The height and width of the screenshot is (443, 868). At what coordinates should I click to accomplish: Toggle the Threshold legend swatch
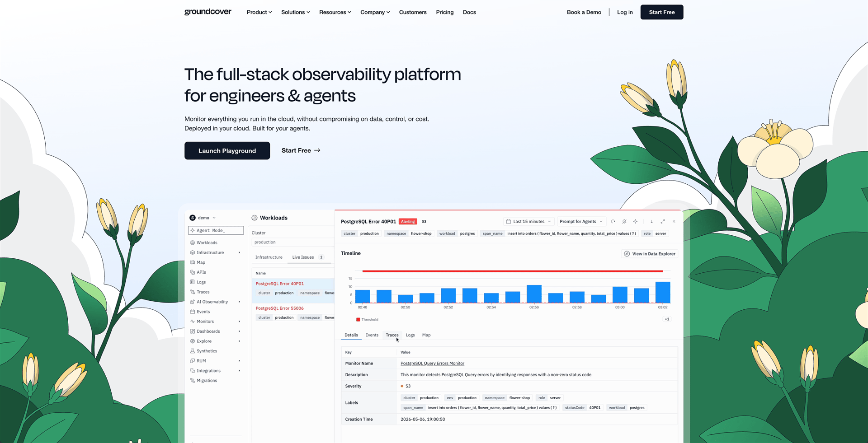pyautogui.click(x=358, y=320)
